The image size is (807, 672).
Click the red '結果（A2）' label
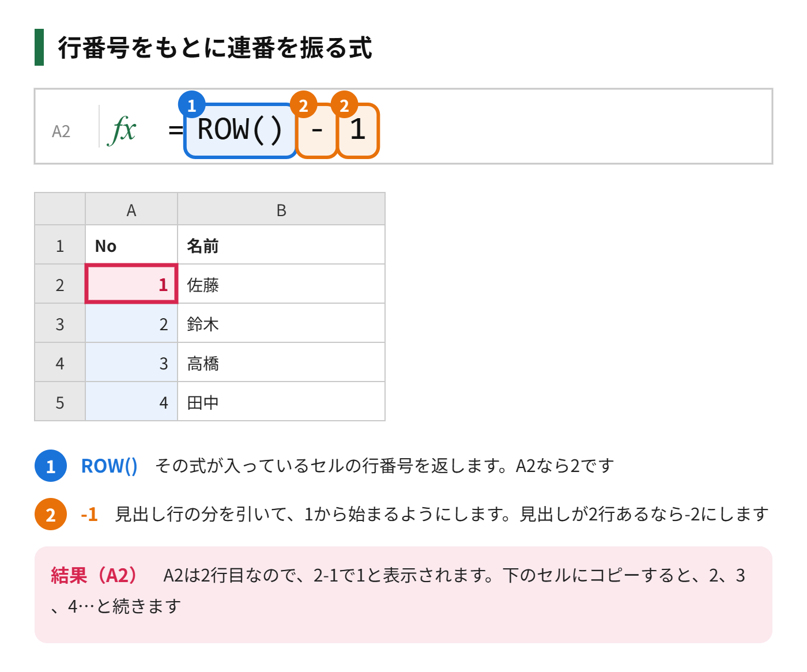tap(95, 575)
